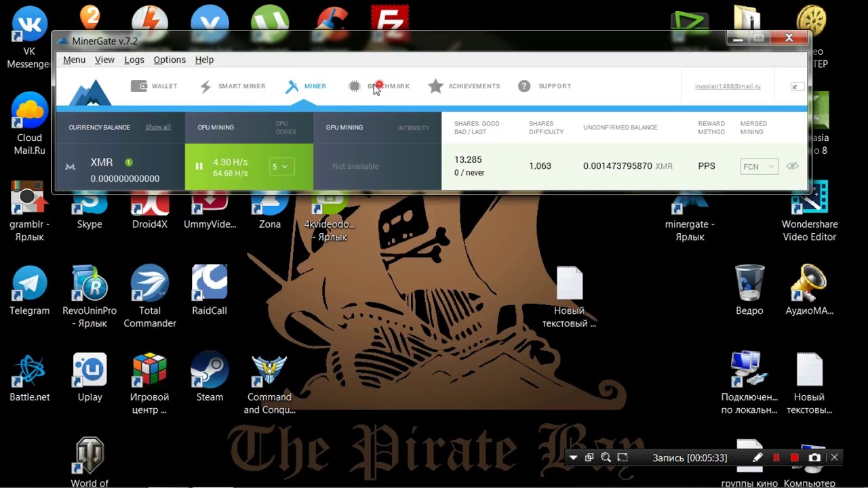Screen dimensions: 868x488
Task: Select the Command and Conquer icon
Action: coord(269,383)
